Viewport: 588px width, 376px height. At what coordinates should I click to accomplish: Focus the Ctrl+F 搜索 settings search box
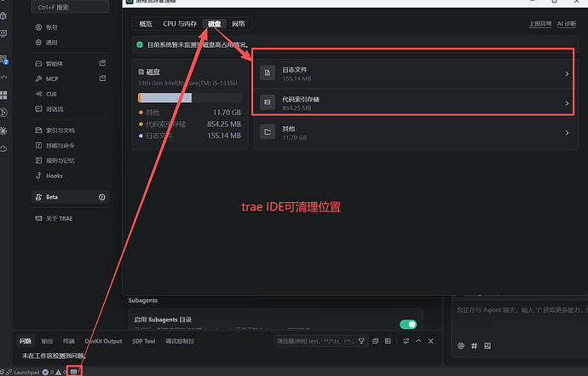point(71,7)
